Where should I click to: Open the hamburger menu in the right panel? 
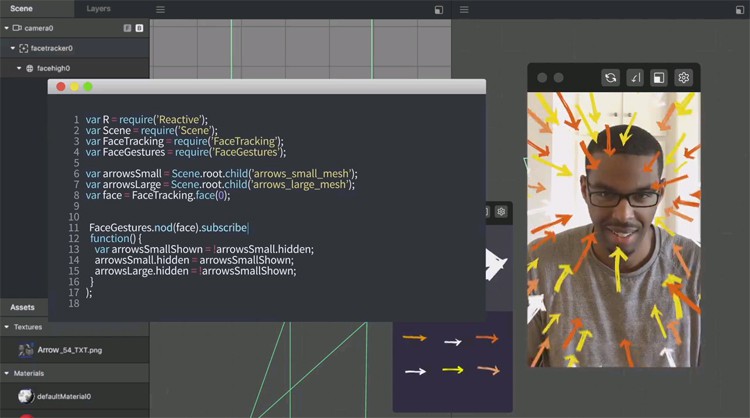pos(465,9)
